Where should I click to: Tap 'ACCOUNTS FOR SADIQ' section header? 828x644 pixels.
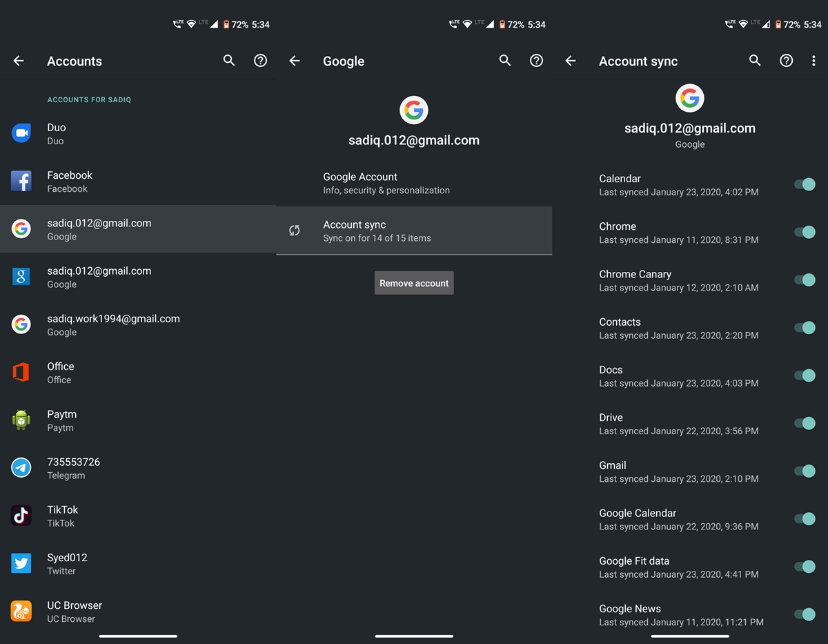pos(89,99)
